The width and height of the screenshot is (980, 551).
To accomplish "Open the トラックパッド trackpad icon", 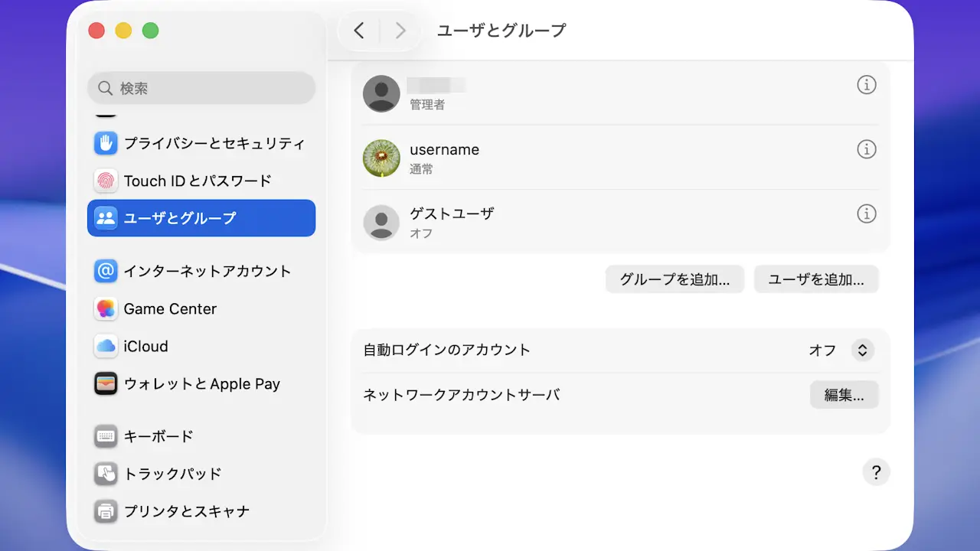I will [x=106, y=474].
